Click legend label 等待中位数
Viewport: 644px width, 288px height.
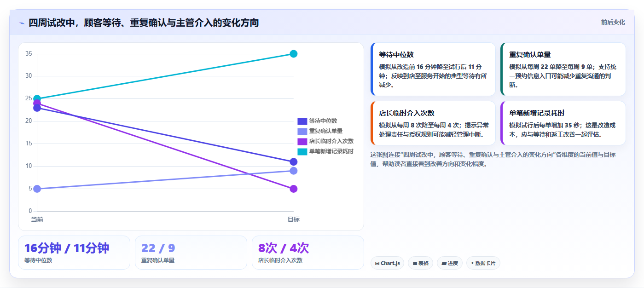(323, 121)
